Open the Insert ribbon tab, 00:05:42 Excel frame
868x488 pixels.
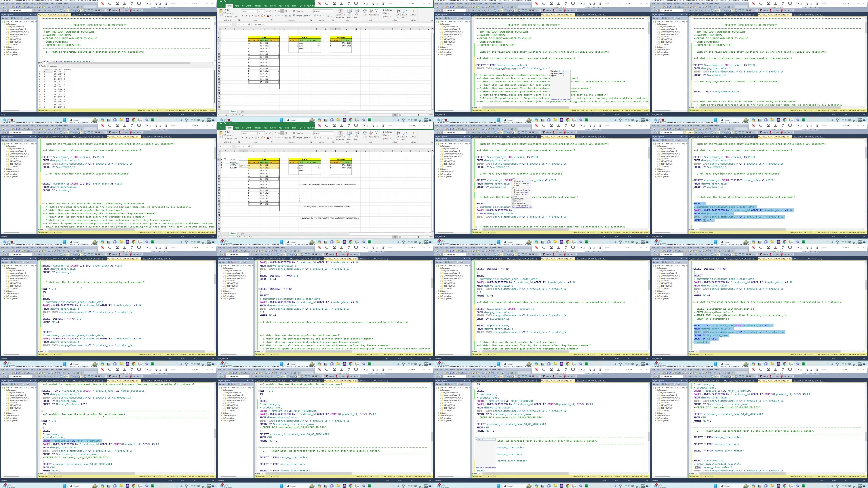coord(237,6)
